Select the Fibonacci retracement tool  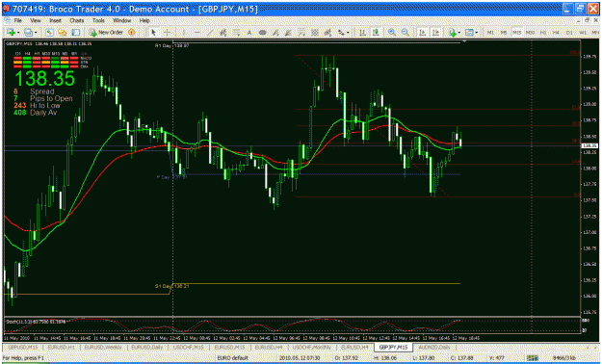[x=236, y=33]
